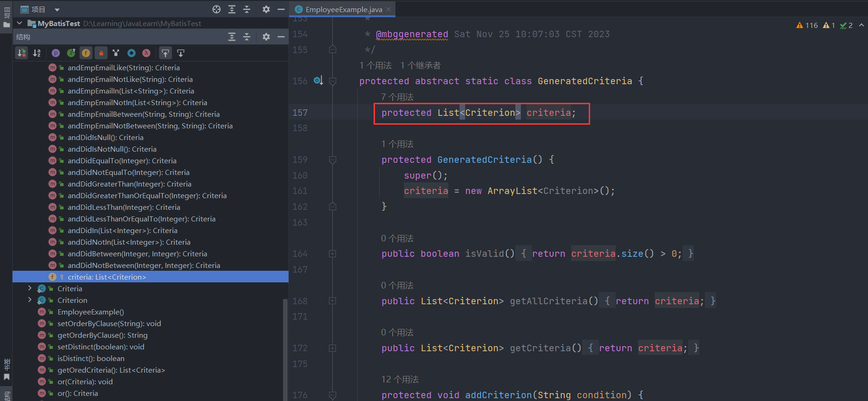Open 结构 panel gear settings
This screenshot has height=401, width=868.
(x=266, y=37)
